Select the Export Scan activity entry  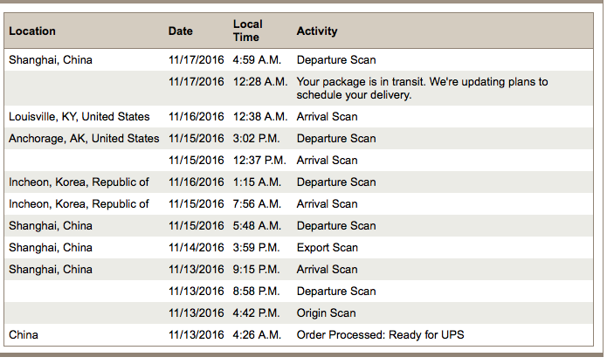click(328, 248)
